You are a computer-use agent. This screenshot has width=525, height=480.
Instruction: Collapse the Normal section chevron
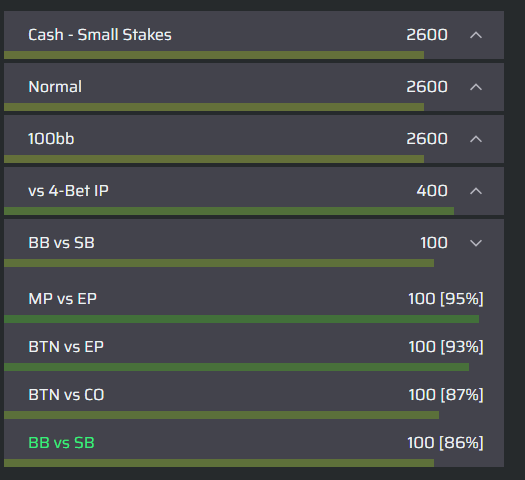coord(476,87)
